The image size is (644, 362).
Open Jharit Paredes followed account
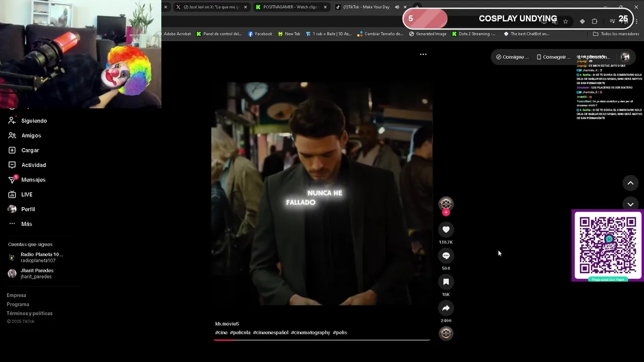(x=31, y=274)
